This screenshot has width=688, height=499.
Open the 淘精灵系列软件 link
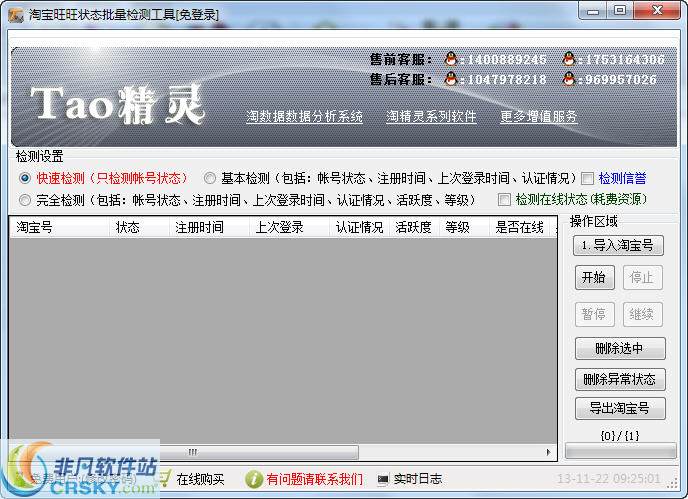pyautogui.click(x=431, y=116)
